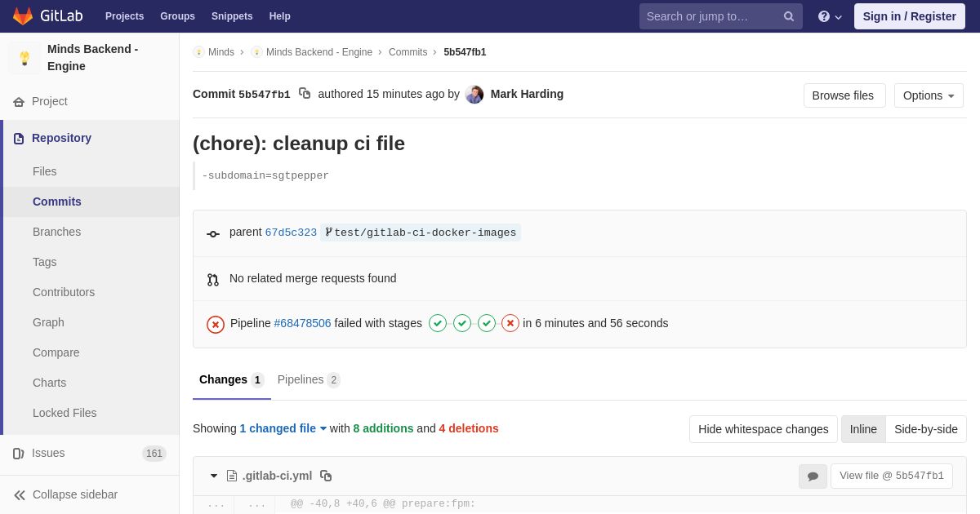980x514 pixels.
Task: Click the Browse files button
Action: click(844, 95)
